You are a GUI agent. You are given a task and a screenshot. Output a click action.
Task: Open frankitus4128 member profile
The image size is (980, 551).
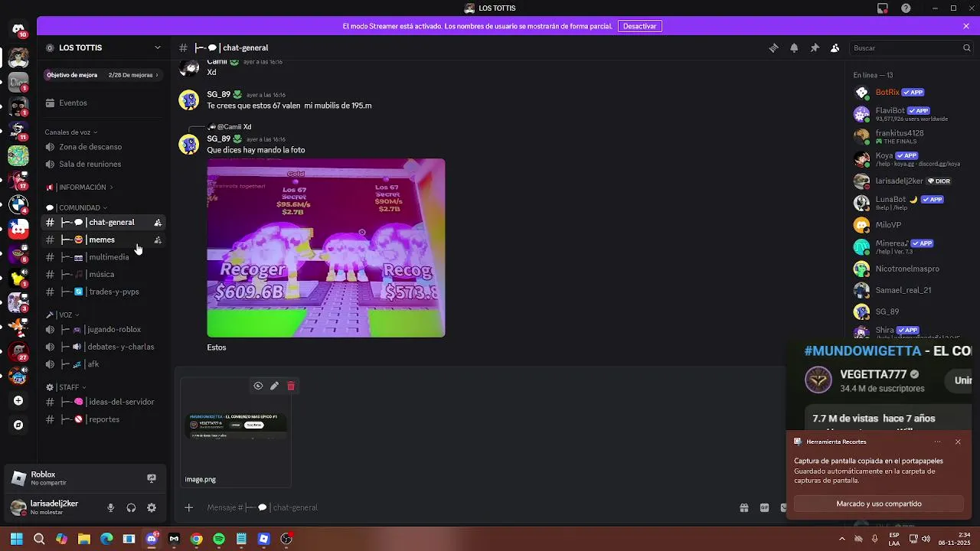pos(911,136)
